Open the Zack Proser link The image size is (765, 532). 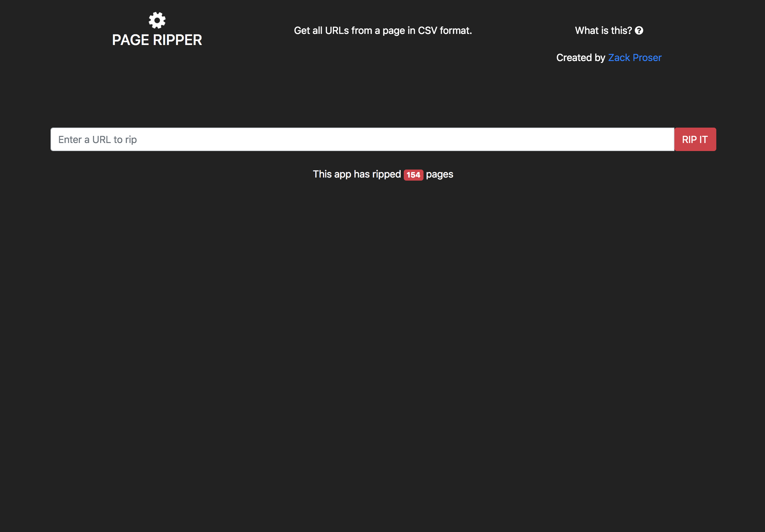pyautogui.click(x=634, y=58)
